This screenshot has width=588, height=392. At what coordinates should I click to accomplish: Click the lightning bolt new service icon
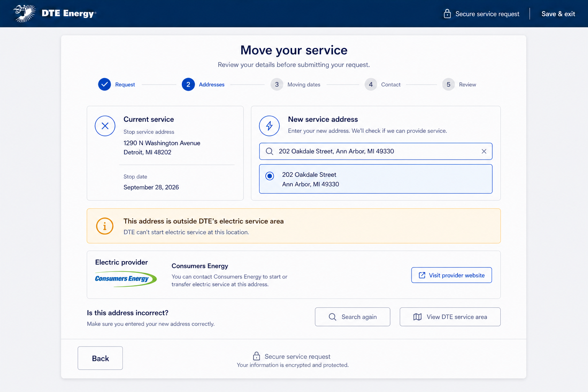(269, 126)
